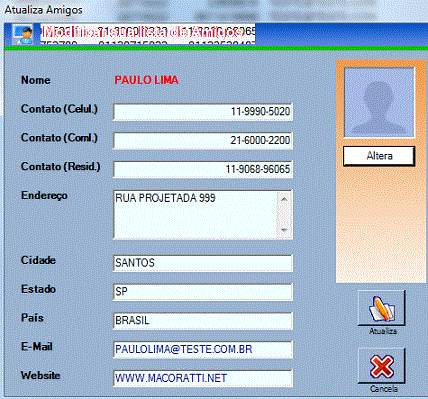The image size is (428, 399).
Task: Click the Atualiza Amigos window title
Action: pyautogui.click(x=44, y=10)
